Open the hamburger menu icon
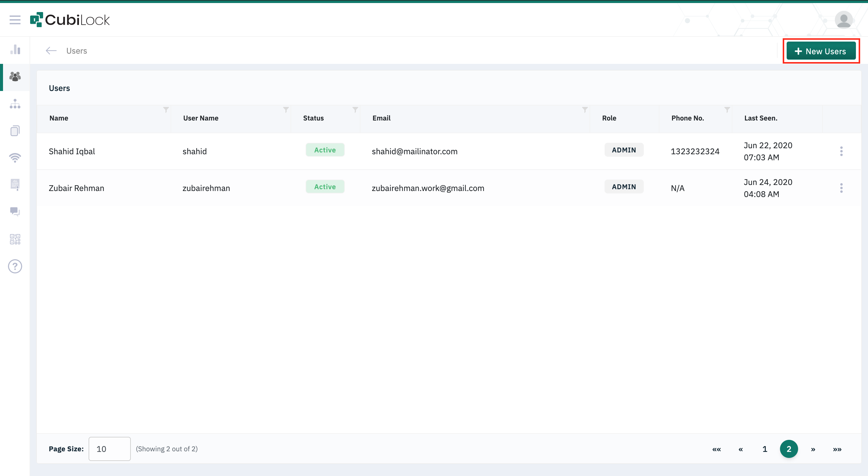 coord(15,20)
